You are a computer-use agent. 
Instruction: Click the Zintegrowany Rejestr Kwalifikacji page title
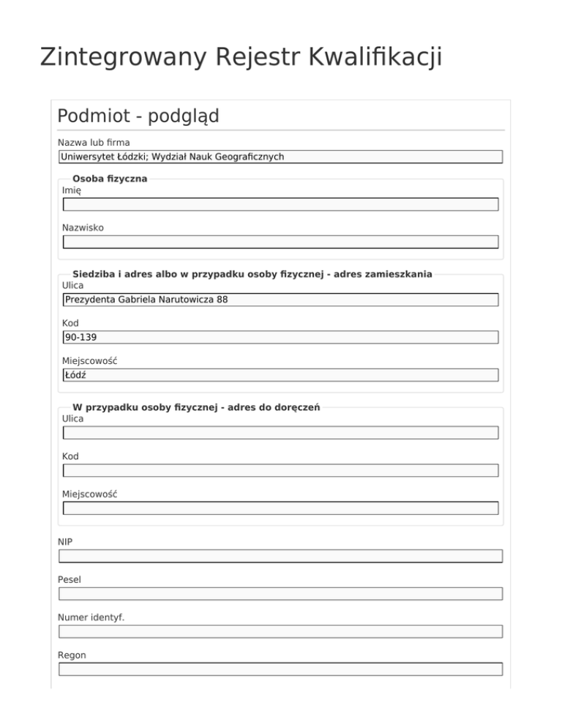pos(241,56)
